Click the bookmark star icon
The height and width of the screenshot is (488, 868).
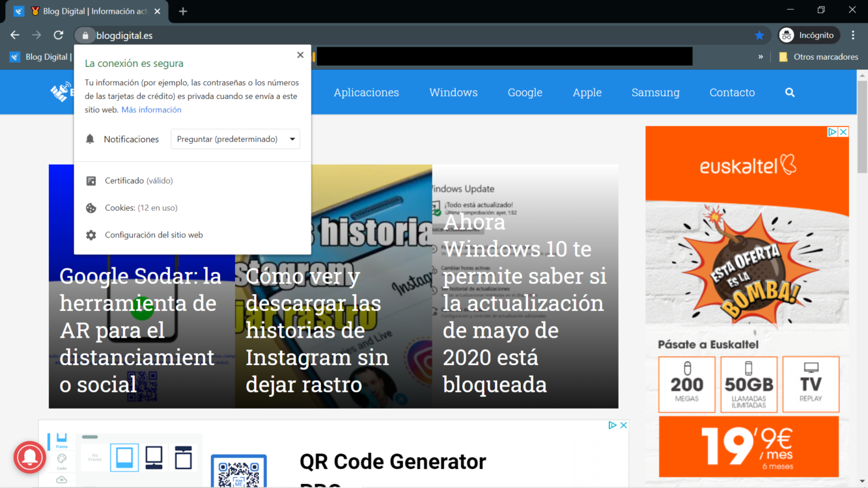(x=759, y=35)
